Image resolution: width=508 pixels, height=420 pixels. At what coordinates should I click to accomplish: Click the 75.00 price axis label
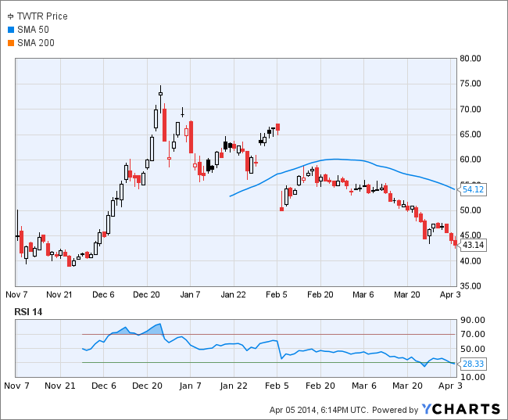coord(470,84)
